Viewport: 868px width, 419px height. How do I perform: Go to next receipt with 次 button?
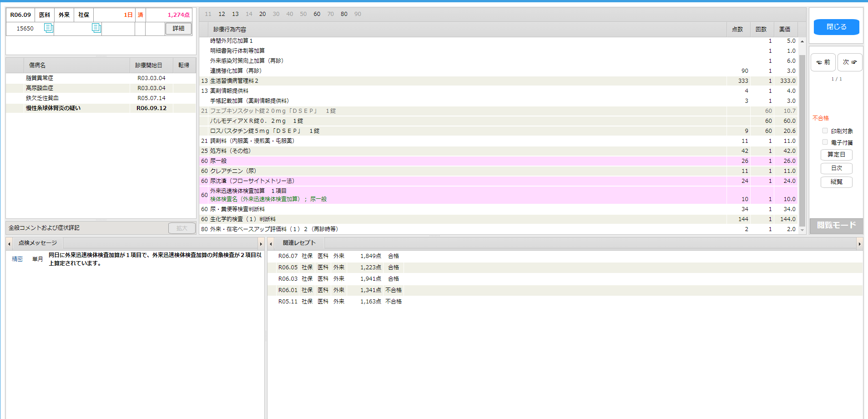pyautogui.click(x=850, y=62)
